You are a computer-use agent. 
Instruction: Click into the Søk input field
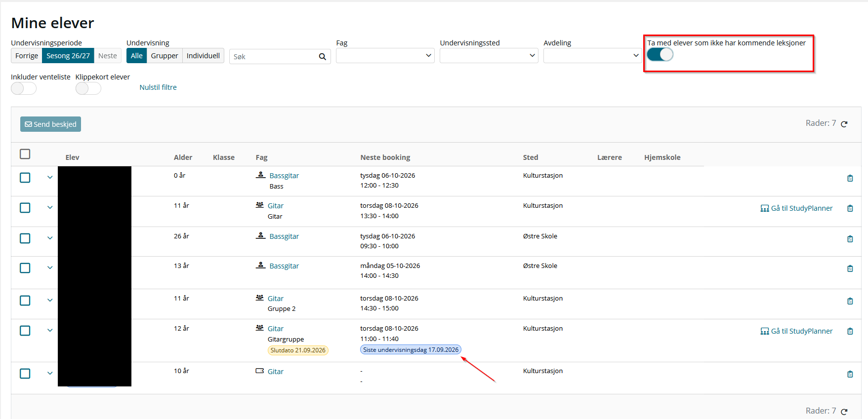tap(274, 57)
